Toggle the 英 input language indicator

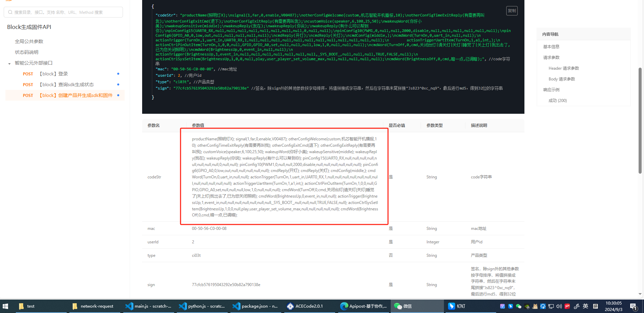[585, 306]
